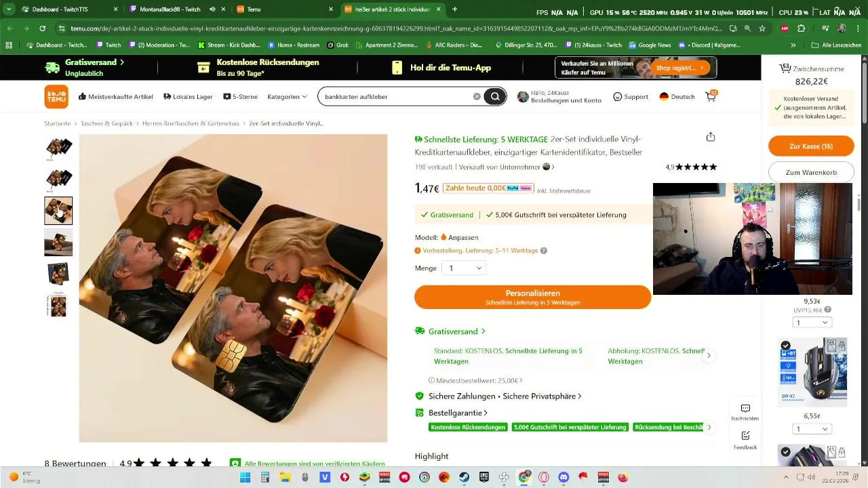Reload the page with browser refresh
This screenshot has height=488, width=868.
click(x=42, y=28)
